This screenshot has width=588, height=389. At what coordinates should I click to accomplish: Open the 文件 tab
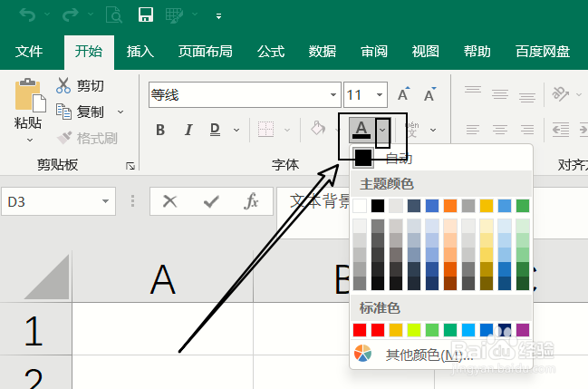(29, 52)
